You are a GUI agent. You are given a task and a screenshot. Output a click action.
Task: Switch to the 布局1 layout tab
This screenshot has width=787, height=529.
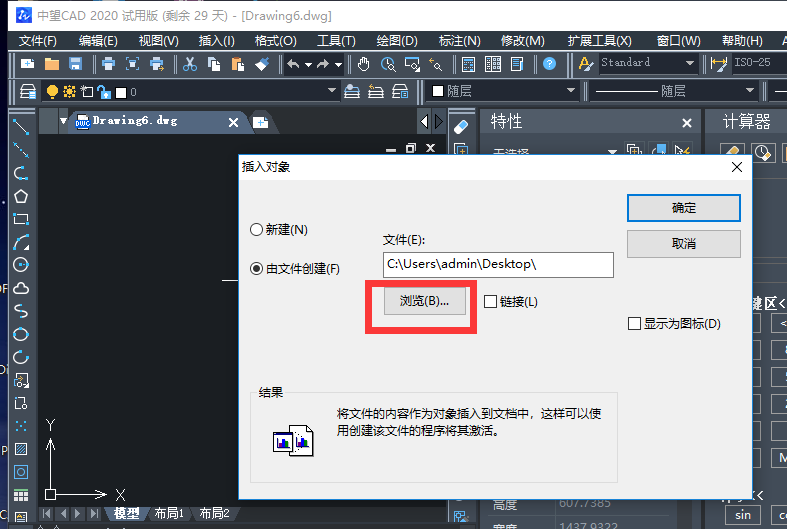[169, 513]
